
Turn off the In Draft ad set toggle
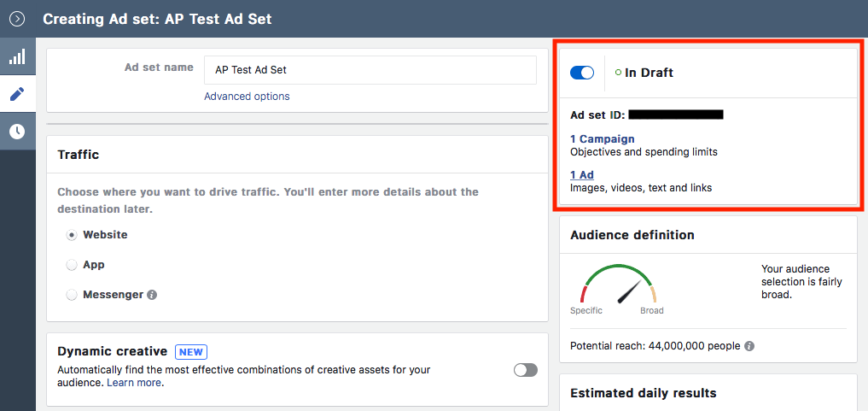[x=582, y=73]
